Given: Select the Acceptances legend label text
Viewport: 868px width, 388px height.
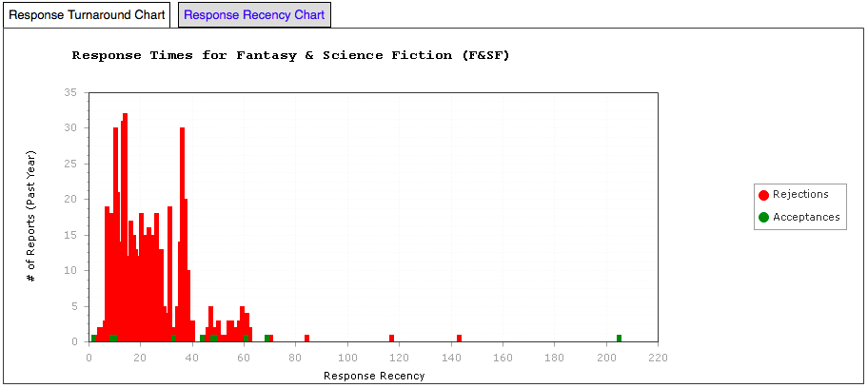Looking at the screenshot, I should pos(806,218).
